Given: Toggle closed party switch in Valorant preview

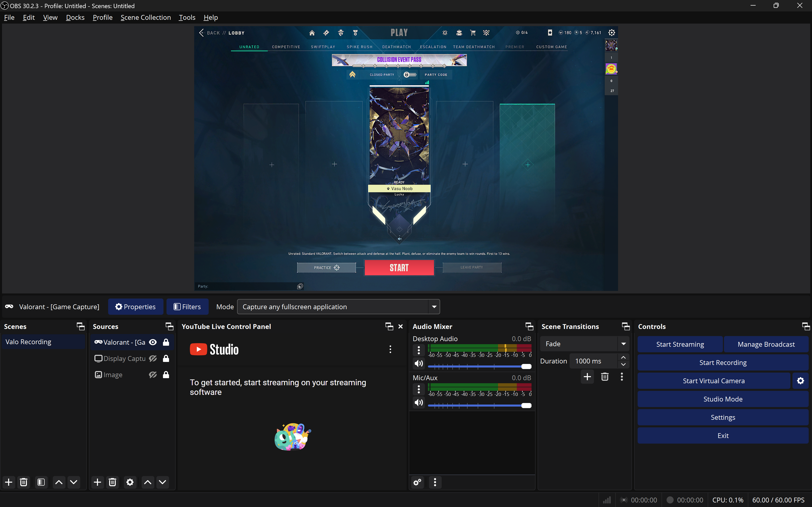Looking at the screenshot, I should (410, 75).
